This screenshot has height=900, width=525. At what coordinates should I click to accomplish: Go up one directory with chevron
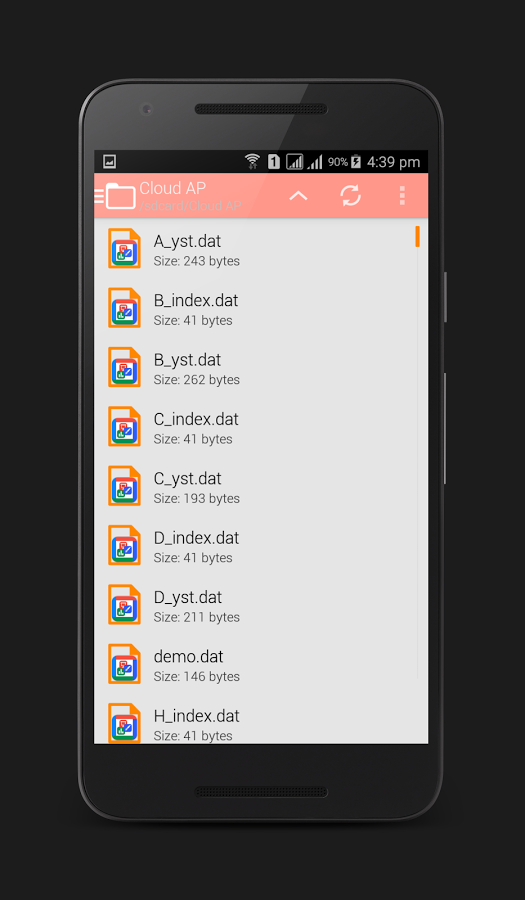click(x=298, y=196)
